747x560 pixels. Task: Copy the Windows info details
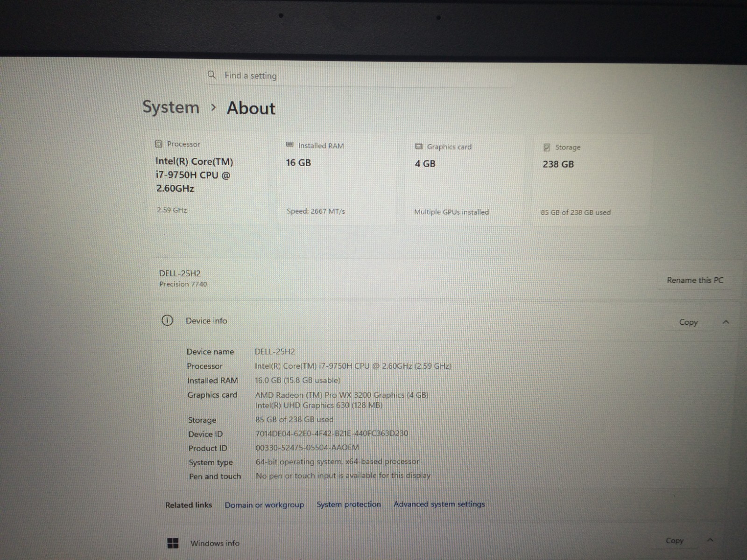point(675,540)
